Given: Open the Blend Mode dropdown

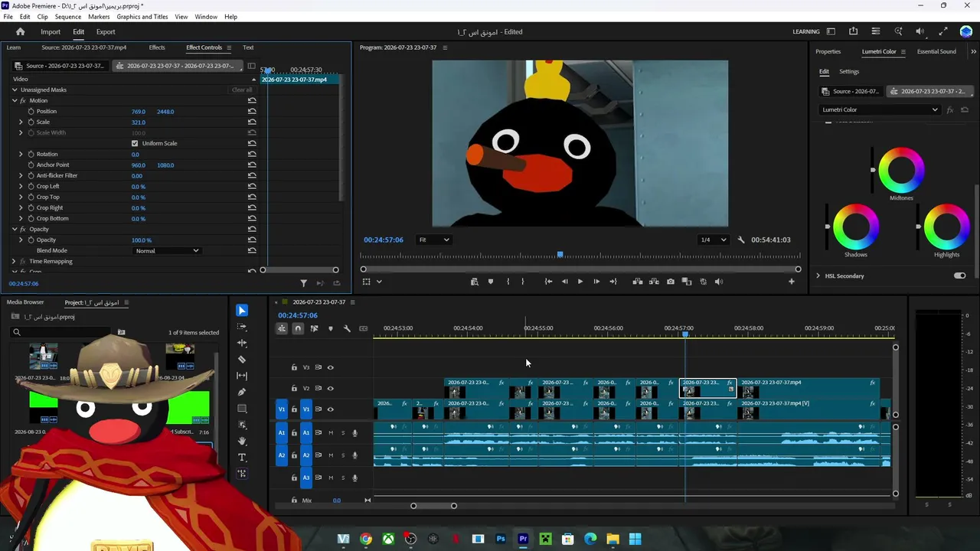Looking at the screenshot, I should point(167,251).
